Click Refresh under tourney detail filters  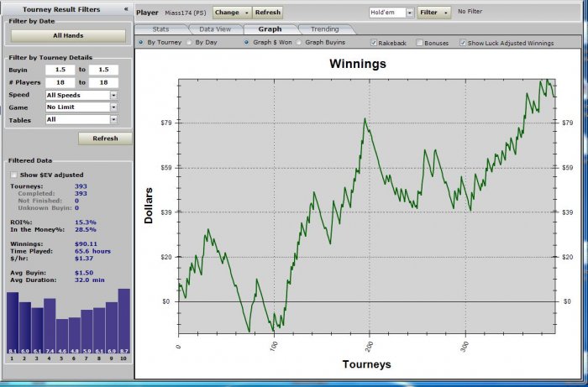tap(105, 139)
